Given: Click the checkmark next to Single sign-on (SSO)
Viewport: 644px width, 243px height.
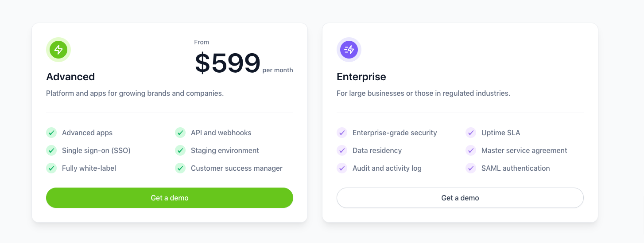Looking at the screenshot, I should click(51, 150).
